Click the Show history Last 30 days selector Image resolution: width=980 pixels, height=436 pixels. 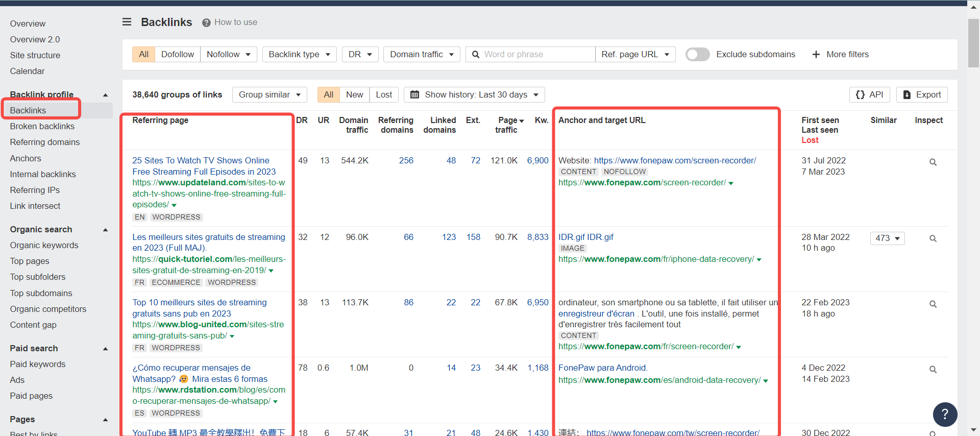[474, 94]
